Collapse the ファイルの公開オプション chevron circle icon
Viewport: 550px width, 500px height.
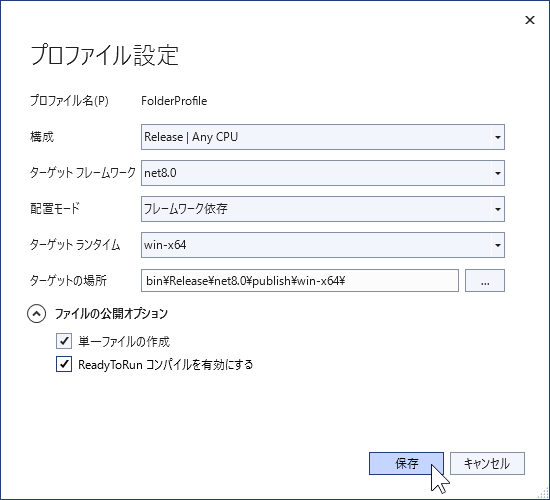36,314
